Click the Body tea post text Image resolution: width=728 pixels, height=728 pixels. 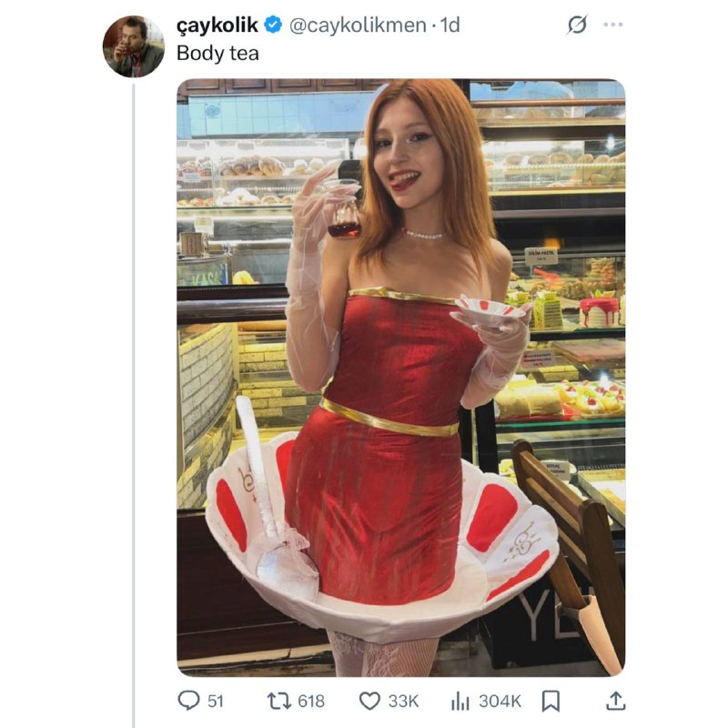click(217, 54)
